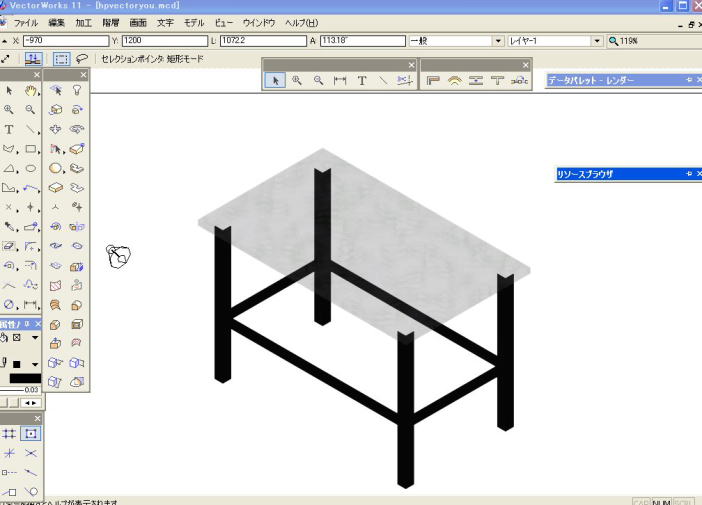This screenshot has width=702, height=505.
Task: Select the Dimension tool in the 2D palette
Action: click(x=30, y=305)
